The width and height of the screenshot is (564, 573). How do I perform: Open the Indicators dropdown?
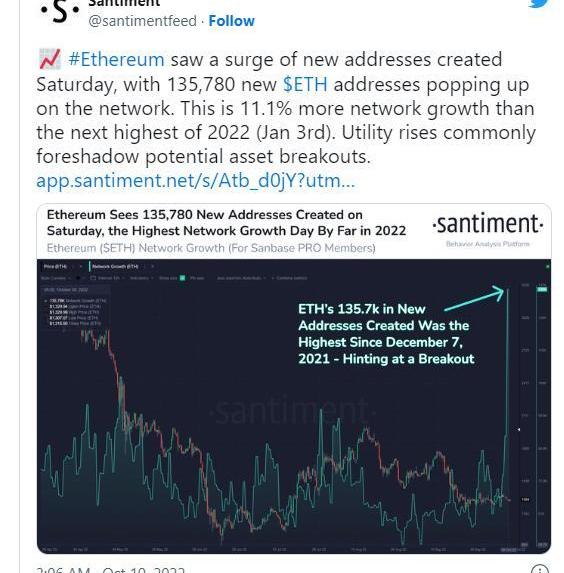141,278
